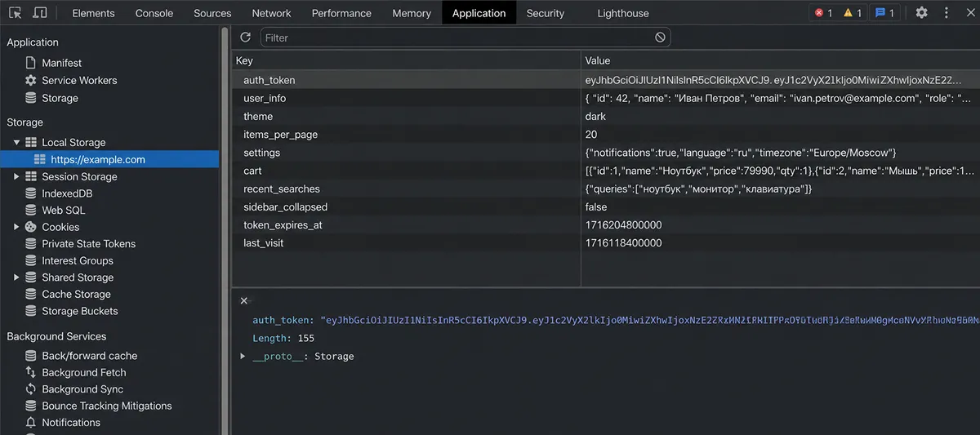Clear the filter with the circle-slash icon
980x435 pixels.
660,38
